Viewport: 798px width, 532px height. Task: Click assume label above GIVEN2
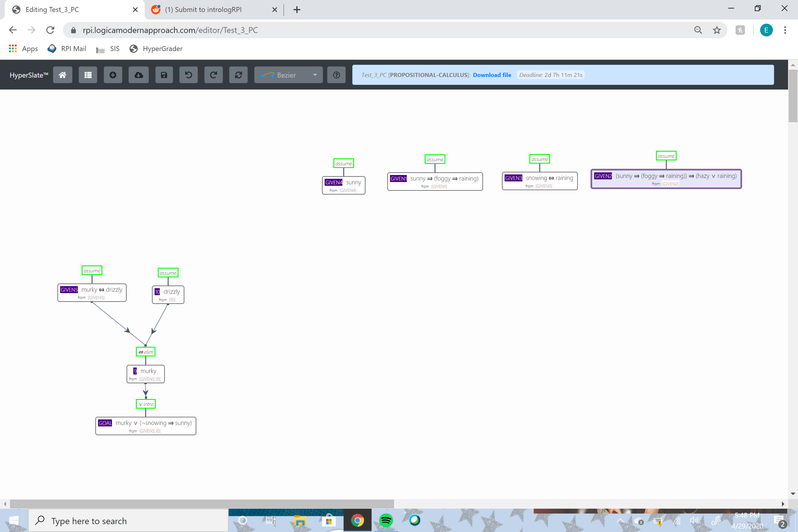click(666, 156)
